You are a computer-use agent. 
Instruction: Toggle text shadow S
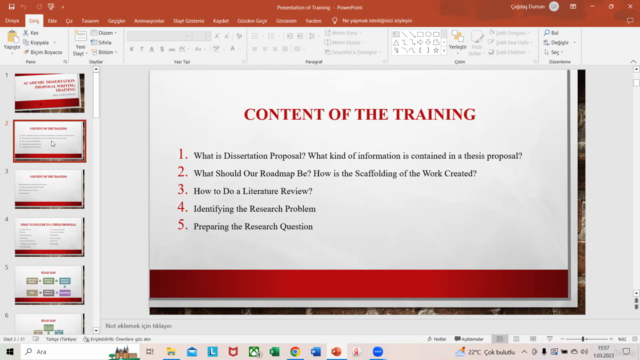pyautogui.click(x=162, y=49)
